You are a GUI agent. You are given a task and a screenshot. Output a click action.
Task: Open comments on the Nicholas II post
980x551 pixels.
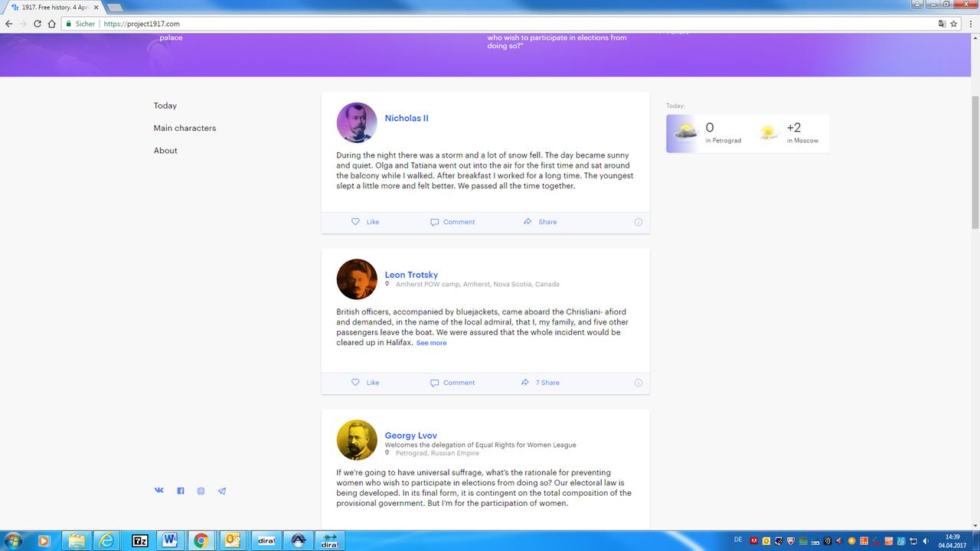click(452, 222)
